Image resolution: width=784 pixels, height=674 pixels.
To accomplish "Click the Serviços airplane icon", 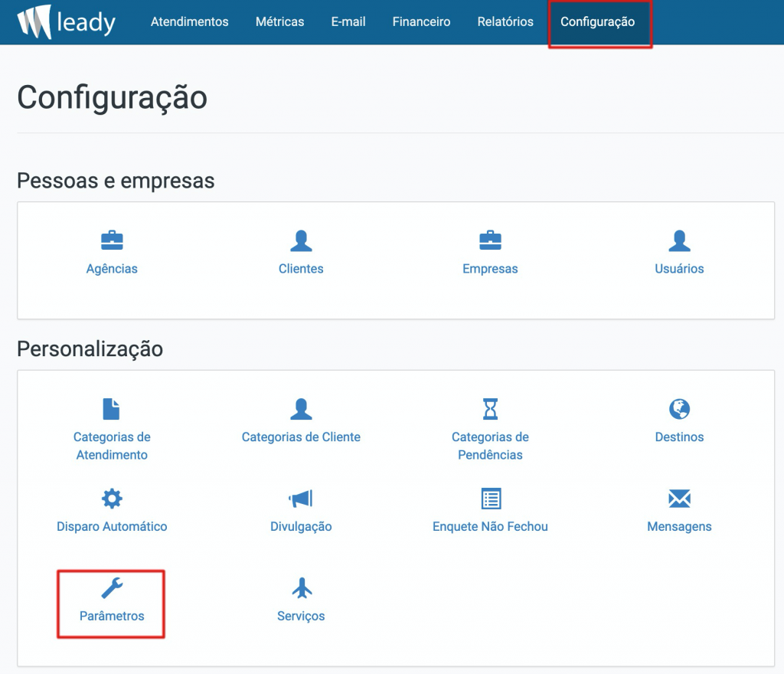I will coord(302,587).
